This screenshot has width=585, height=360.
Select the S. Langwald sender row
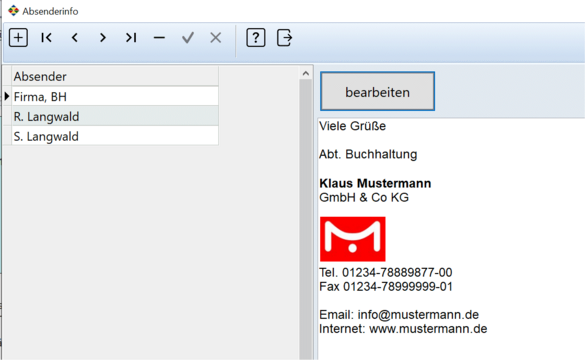coord(115,136)
